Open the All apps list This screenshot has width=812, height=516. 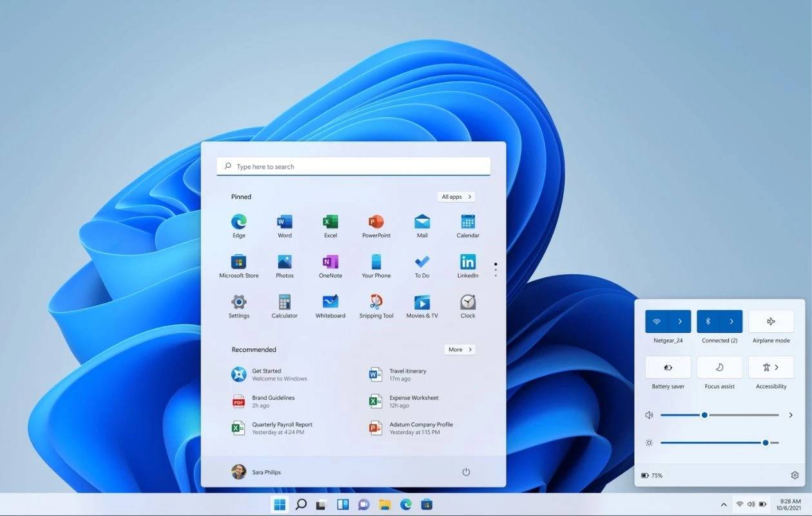pyautogui.click(x=456, y=197)
